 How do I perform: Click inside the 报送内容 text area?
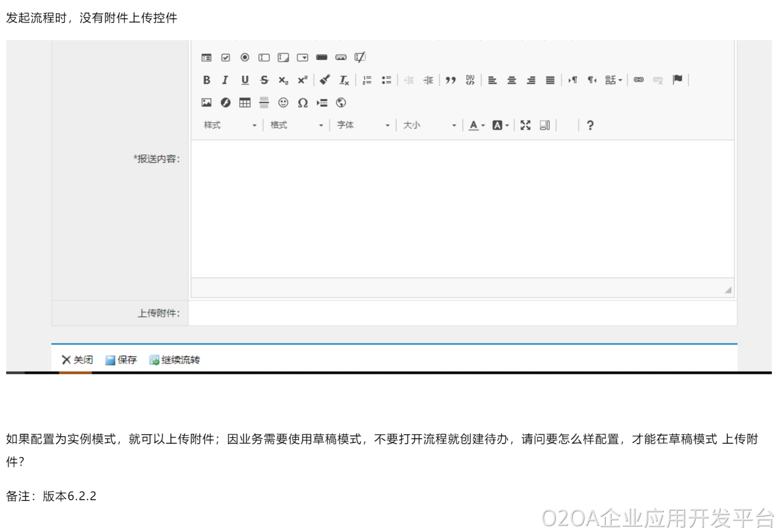coord(462,208)
